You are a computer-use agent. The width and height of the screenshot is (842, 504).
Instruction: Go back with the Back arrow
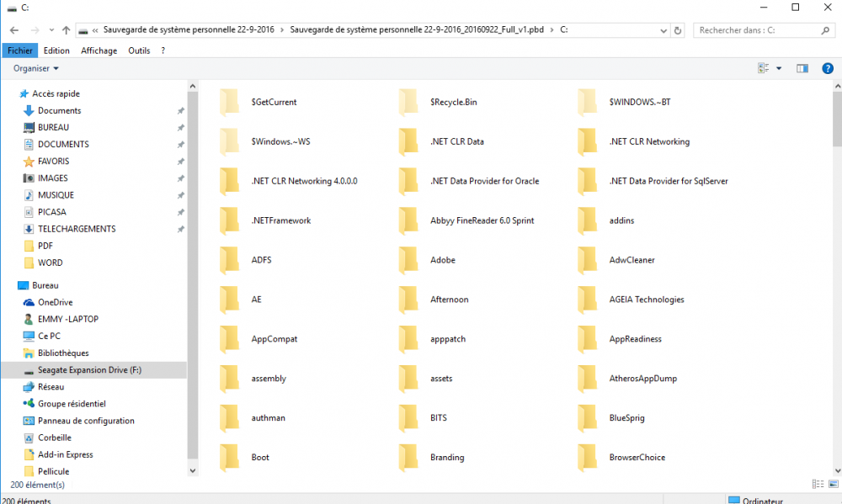click(x=14, y=30)
